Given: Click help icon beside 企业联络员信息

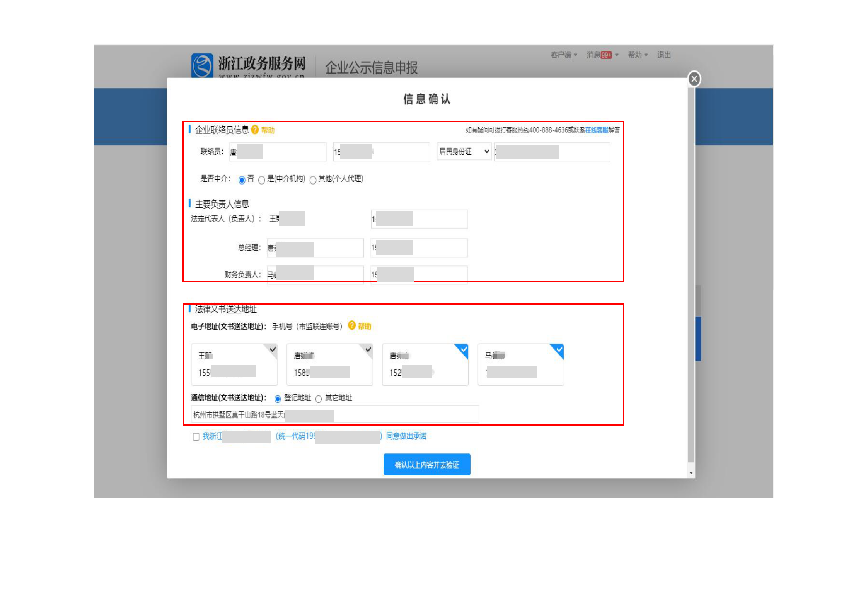Looking at the screenshot, I should (x=255, y=130).
